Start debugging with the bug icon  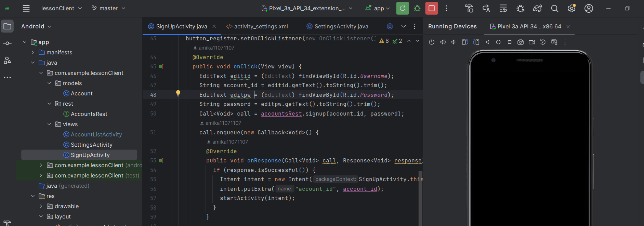(417, 8)
